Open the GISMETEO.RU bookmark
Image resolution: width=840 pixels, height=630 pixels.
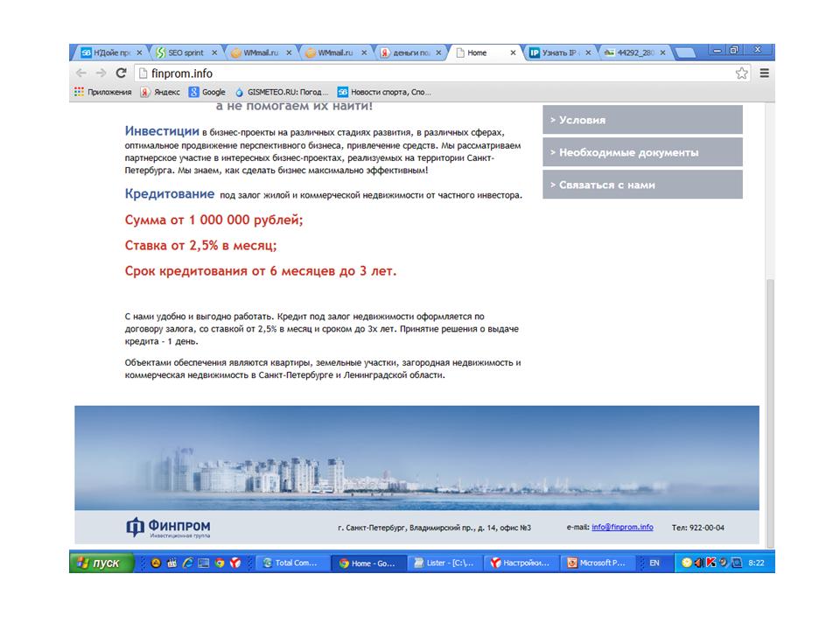coord(281,92)
